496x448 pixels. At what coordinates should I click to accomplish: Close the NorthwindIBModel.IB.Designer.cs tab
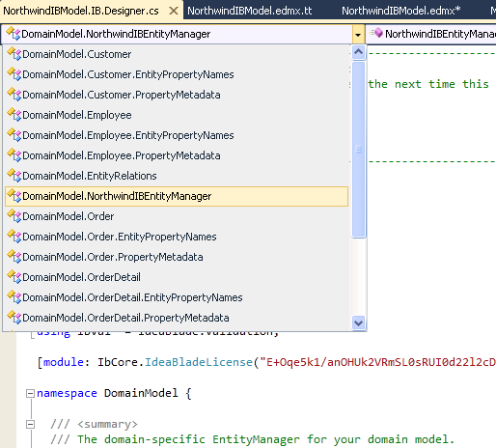174,11
